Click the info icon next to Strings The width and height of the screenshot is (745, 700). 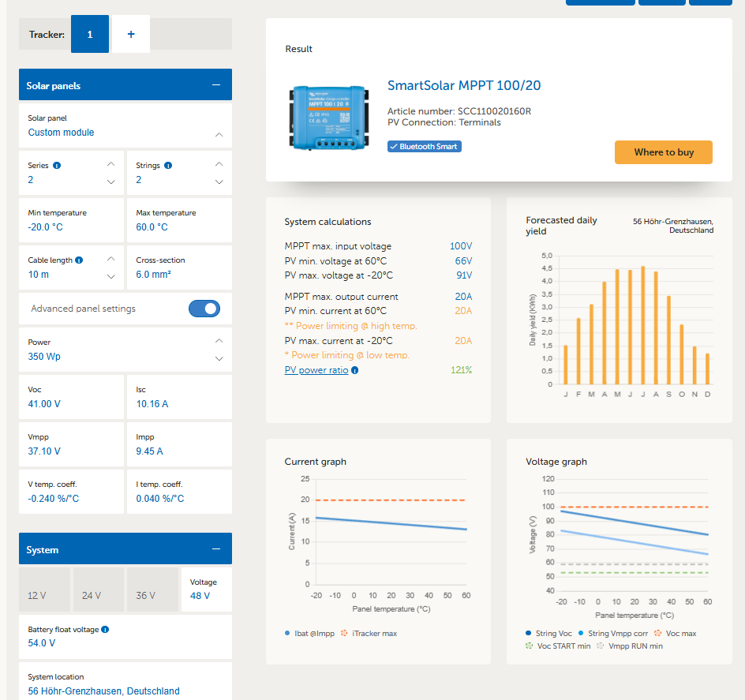[168, 166]
